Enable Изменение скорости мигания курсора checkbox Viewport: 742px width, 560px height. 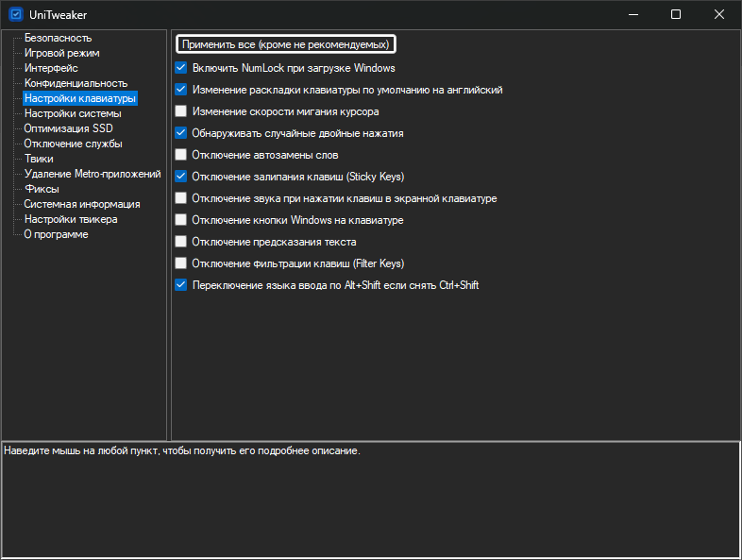point(180,111)
